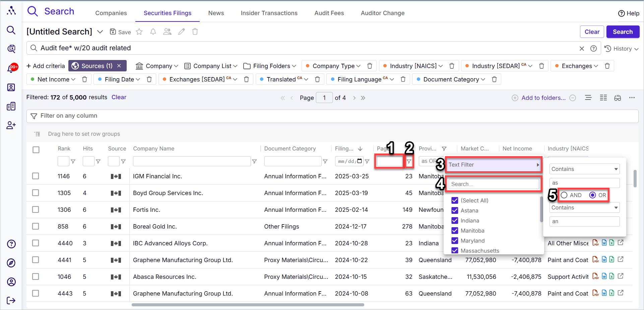
Task: Click the Filter on any column field
Action: pyautogui.click(x=332, y=116)
